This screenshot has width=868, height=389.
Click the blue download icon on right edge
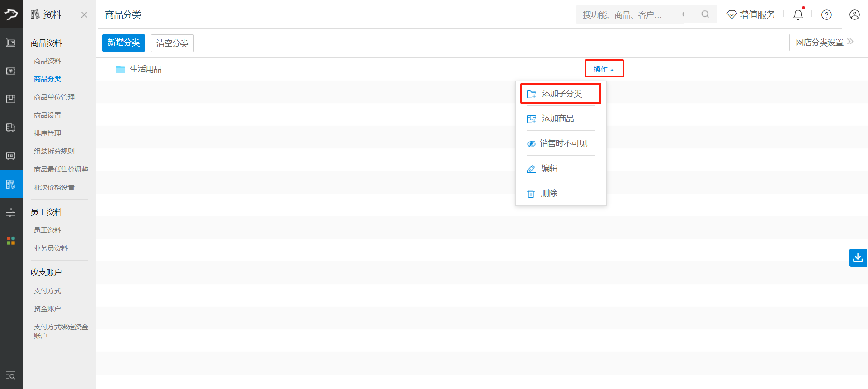858,258
